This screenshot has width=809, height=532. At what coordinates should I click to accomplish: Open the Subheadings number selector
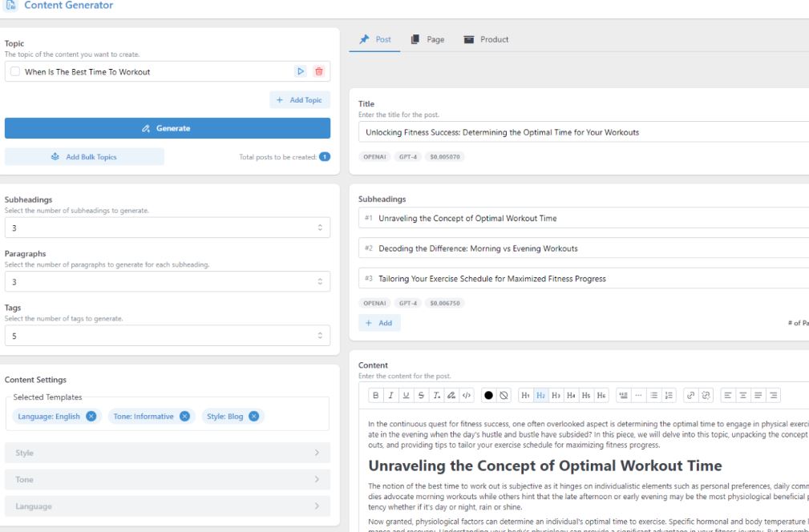[167, 228]
